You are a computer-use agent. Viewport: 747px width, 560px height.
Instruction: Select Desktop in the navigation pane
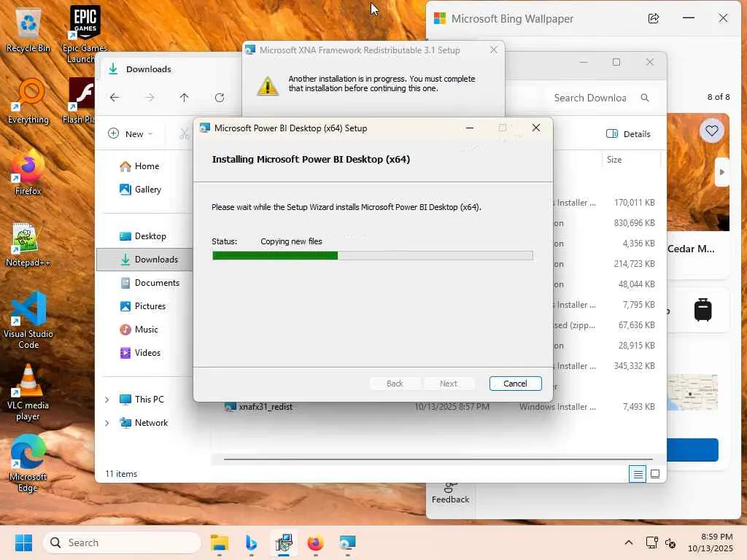[142, 236]
